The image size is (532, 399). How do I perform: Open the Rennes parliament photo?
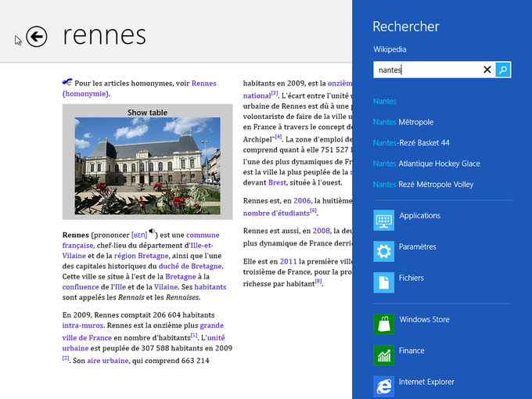coord(147,166)
